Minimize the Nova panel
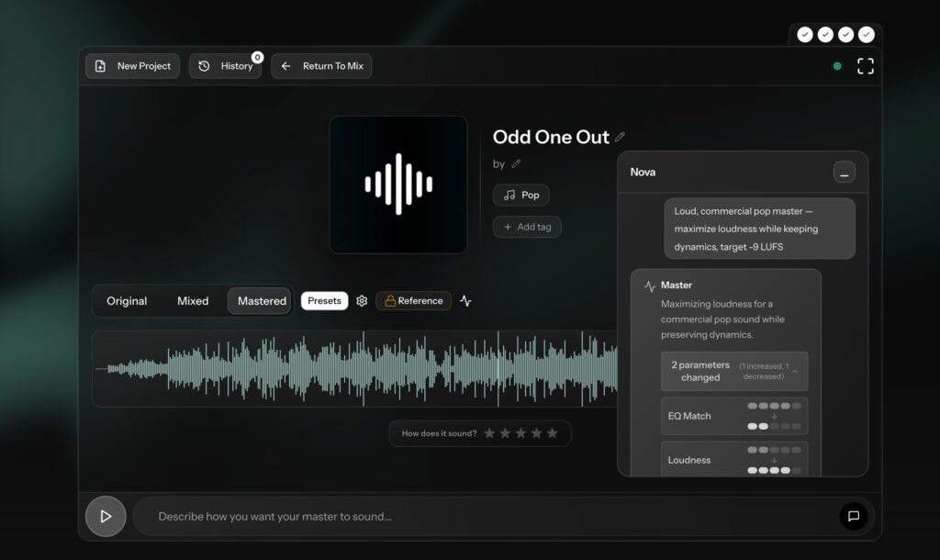The image size is (940, 560). [x=843, y=172]
